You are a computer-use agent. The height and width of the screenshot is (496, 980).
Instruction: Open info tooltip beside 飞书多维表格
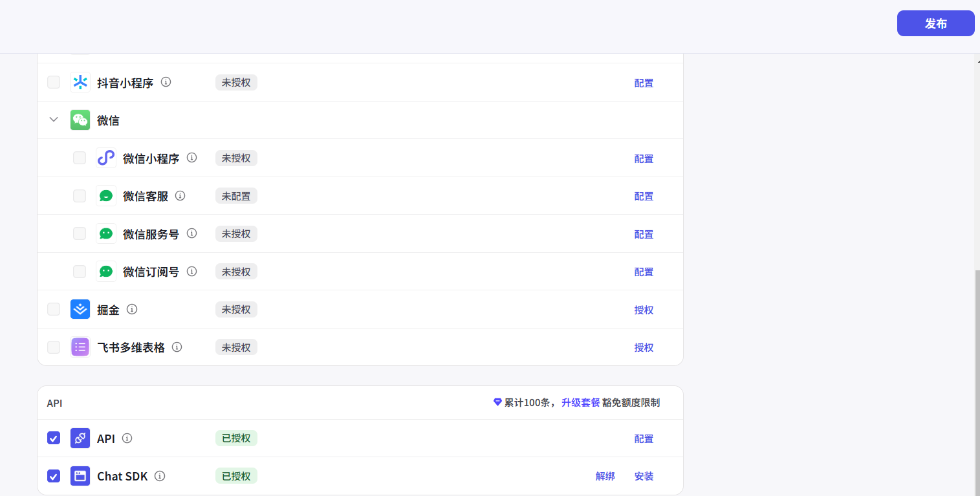tap(177, 347)
